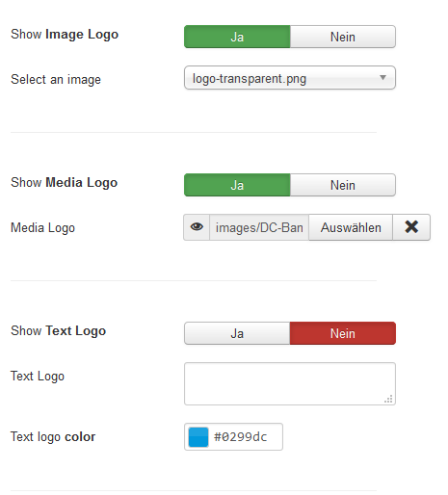
Task: Grab the Text Logo textarea resize handle
Action: tap(388, 399)
